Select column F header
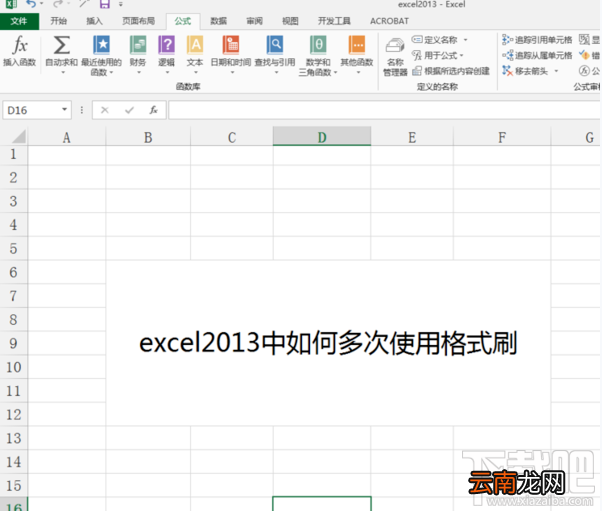The image size is (602, 511). tap(502, 137)
